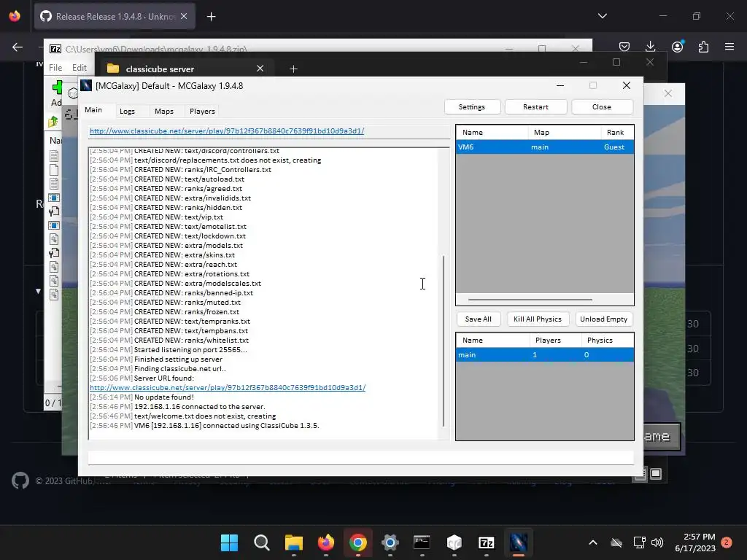Open Google Chrome from taskbar
Screen dimensions: 747x560
tap(357, 542)
